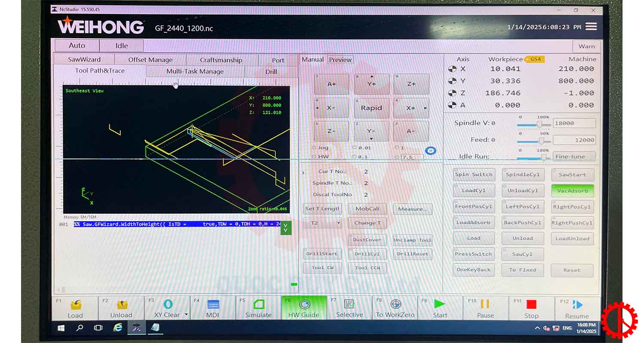Screen dimensions: 644x343
Task: Switch to the Offset Manage tab
Action: click(150, 60)
